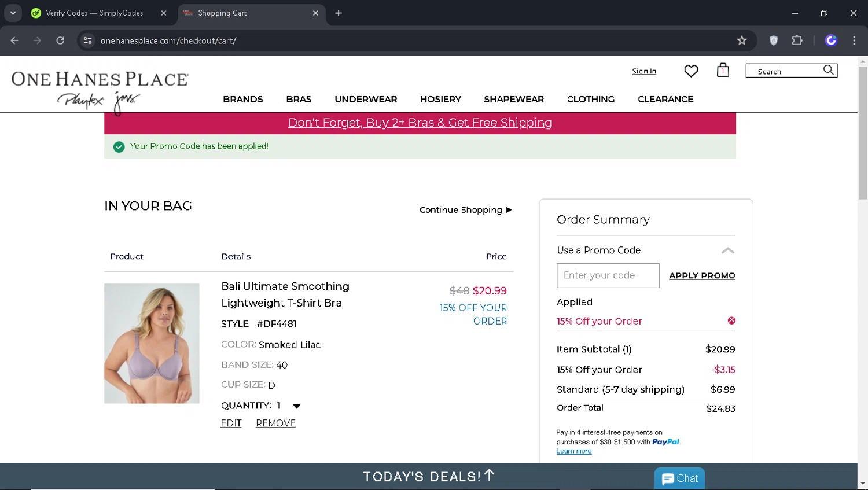Bookmark this page with the star icon
The width and height of the screenshot is (868, 490).
click(x=742, y=40)
